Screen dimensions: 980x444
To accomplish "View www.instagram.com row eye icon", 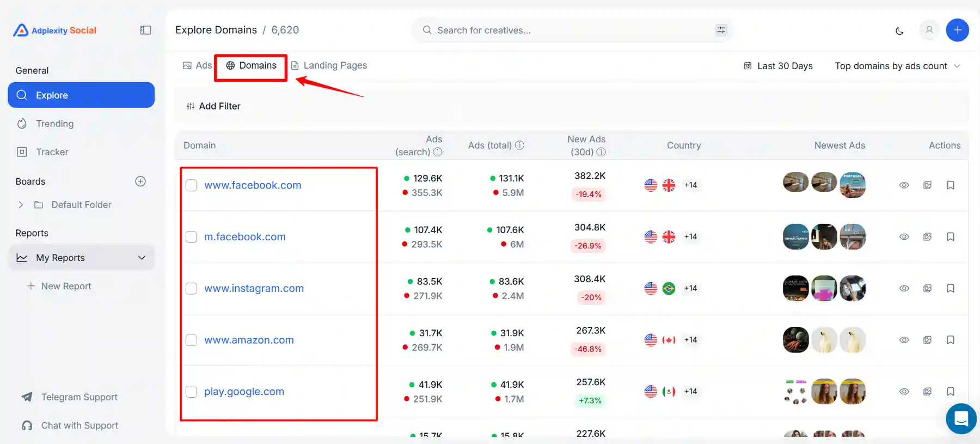I will pyautogui.click(x=904, y=288).
